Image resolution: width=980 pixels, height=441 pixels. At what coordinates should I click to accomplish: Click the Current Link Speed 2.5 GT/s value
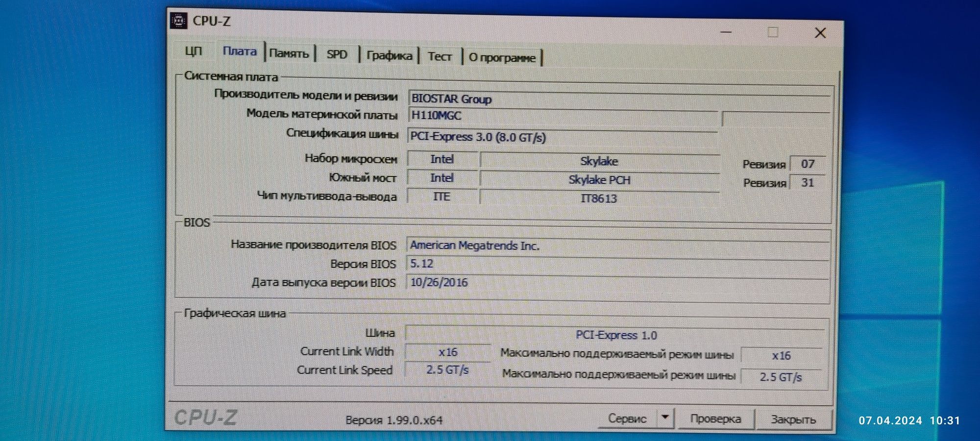coord(448,370)
